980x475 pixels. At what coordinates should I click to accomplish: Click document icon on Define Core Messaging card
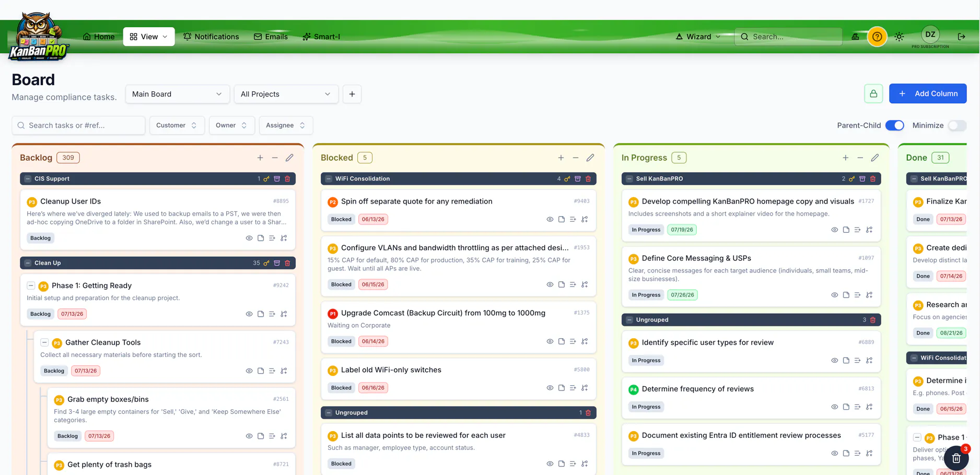click(846, 295)
